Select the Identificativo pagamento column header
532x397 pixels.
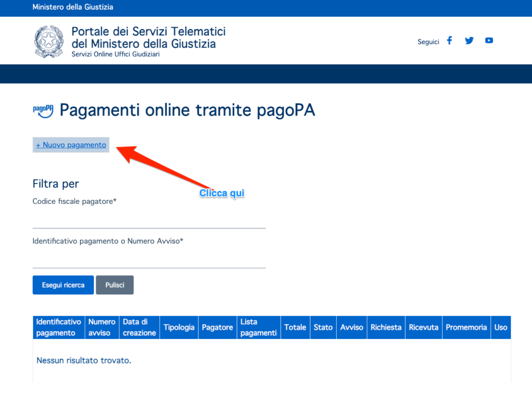click(x=59, y=327)
